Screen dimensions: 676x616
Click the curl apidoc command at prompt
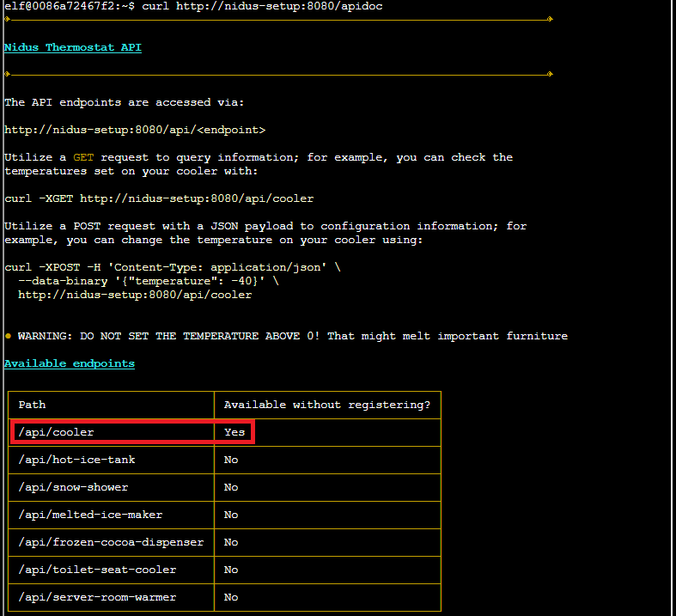262,6
